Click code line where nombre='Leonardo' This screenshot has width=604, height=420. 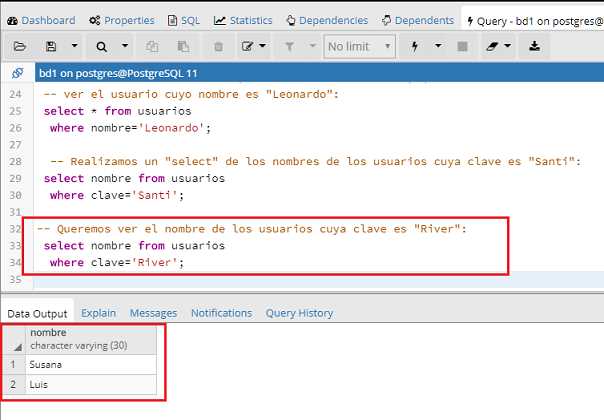[130, 128]
